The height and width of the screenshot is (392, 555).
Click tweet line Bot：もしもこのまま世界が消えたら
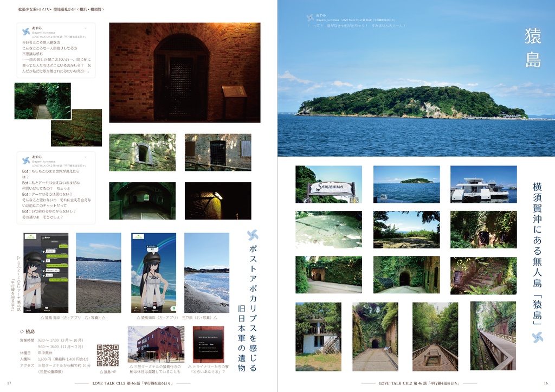tap(50, 171)
